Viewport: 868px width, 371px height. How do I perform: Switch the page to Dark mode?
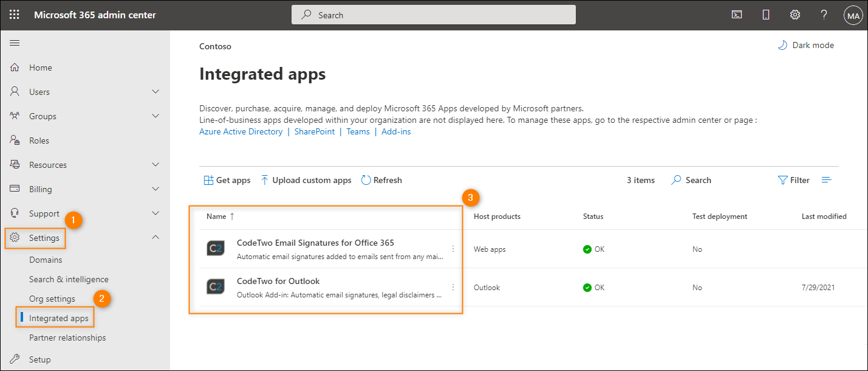805,44
